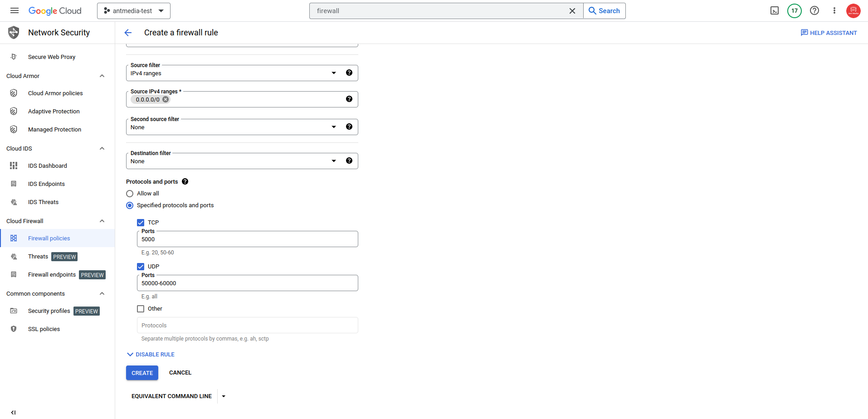Viewport: 868px width, 419px height.
Task: Select the Allow all radio button
Action: pos(130,194)
